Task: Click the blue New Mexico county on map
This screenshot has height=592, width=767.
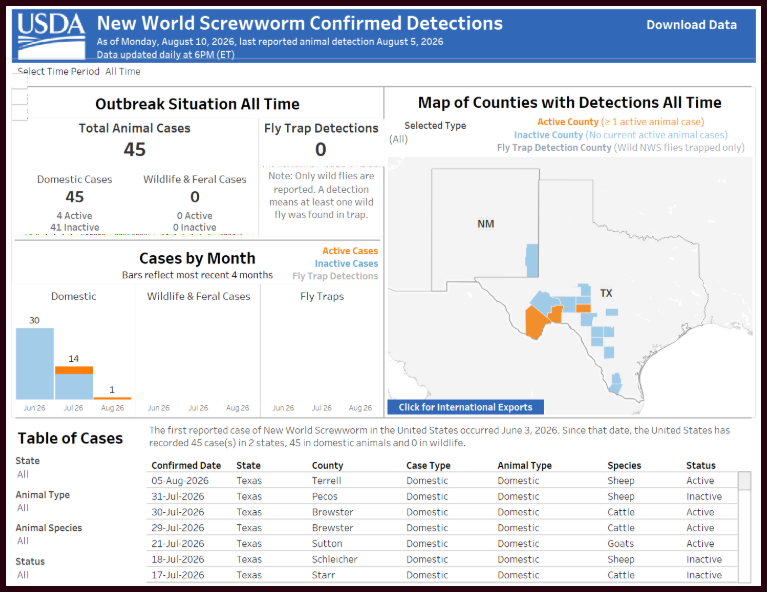Action: (x=532, y=261)
